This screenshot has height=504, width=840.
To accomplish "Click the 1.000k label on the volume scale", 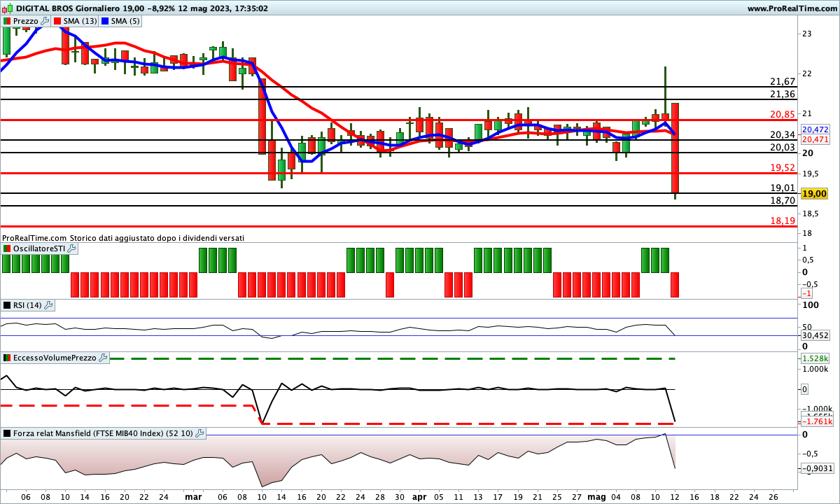I will [815, 369].
